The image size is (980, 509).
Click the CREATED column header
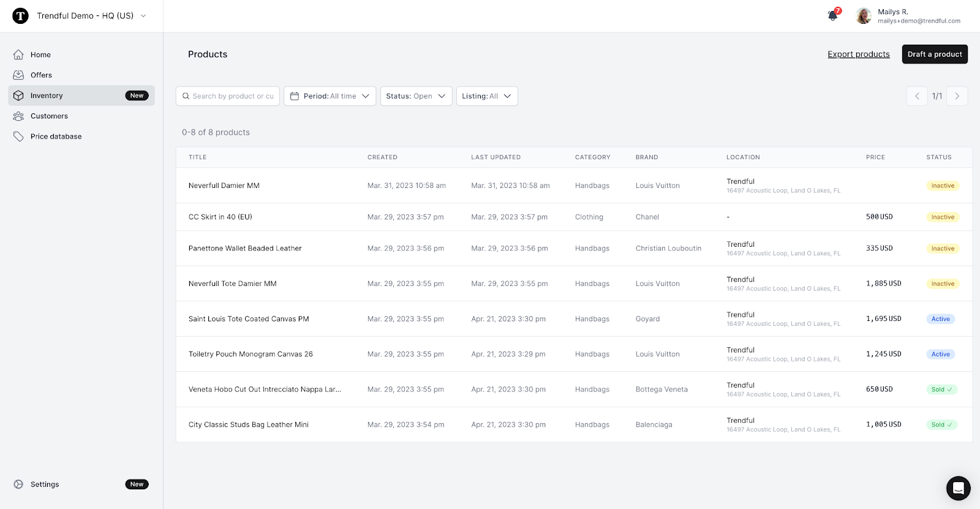coord(382,157)
